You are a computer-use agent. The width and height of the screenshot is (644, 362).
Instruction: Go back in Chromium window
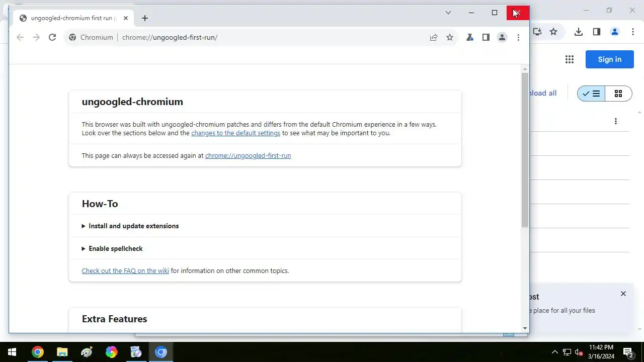click(x=20, y=37)
